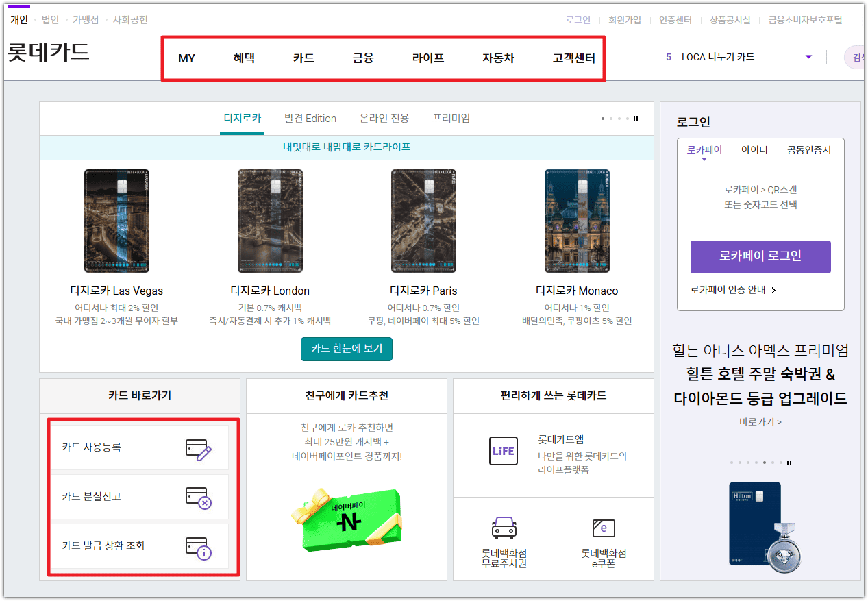Open the 회원가입 link
The height and width of the screenshot is (601, 868).
625,20
